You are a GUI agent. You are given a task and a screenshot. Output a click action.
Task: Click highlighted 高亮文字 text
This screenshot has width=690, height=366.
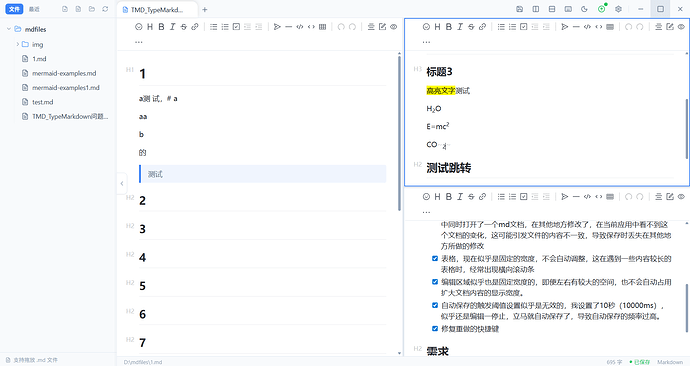(x=440, y=91)
